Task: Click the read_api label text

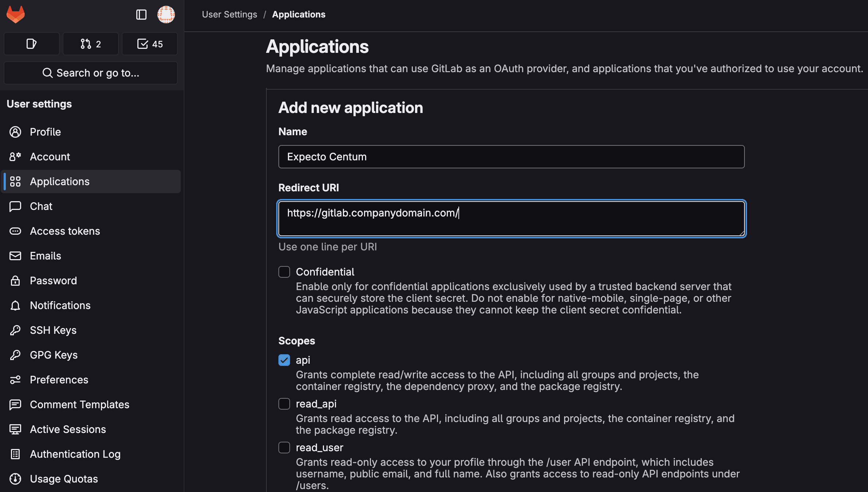Action: coord(316,404)
